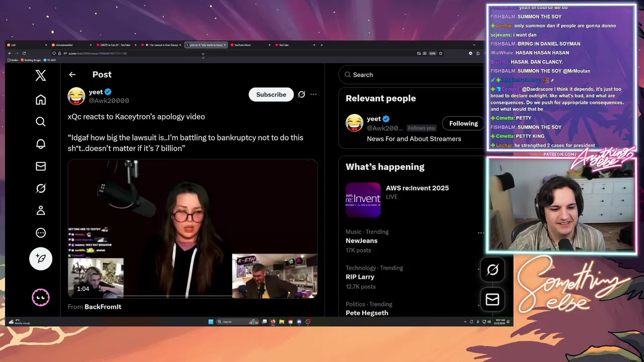Click verified badge beside yeet name
The width and height of the screenshot is (644, 362).
point(108,92)
